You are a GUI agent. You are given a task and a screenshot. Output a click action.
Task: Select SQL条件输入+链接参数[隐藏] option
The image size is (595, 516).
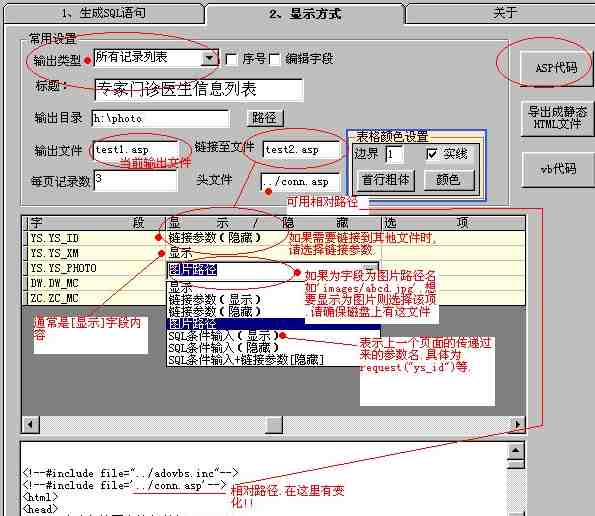point(246,360)
